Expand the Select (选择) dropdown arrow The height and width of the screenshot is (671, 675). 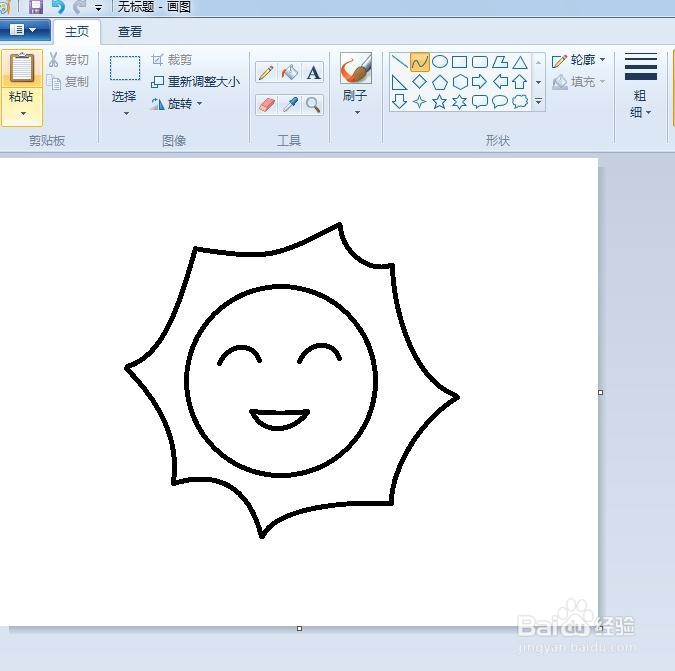tap(126, 114)
